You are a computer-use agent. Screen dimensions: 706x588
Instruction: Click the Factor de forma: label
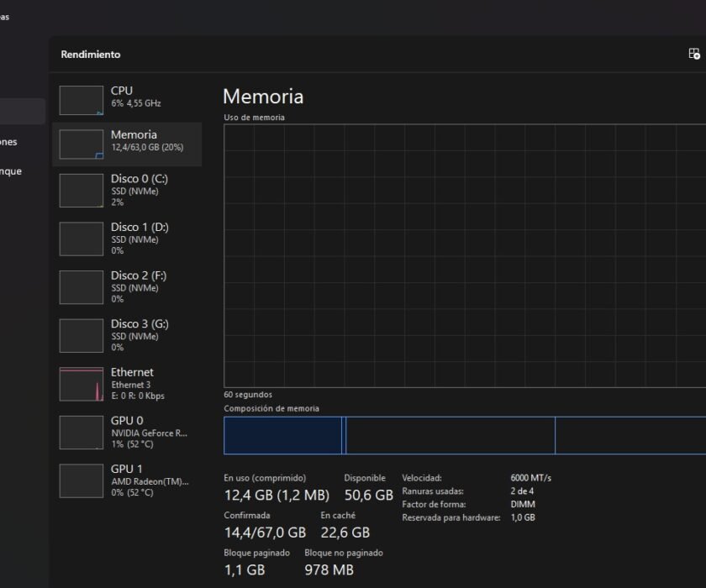434,504
